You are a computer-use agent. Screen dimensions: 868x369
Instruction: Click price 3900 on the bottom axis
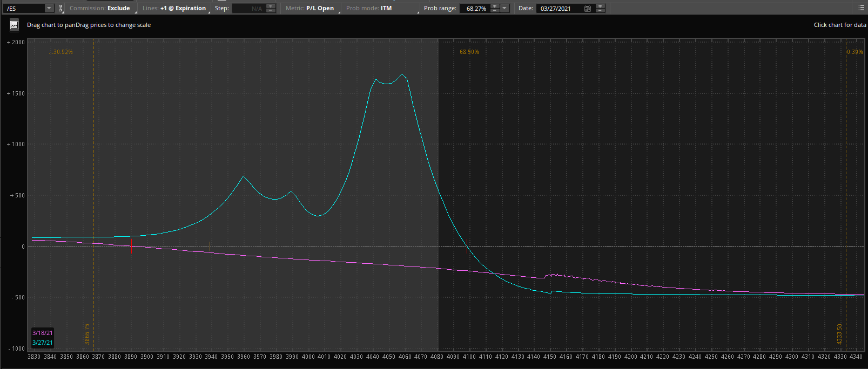pos(147,357)
